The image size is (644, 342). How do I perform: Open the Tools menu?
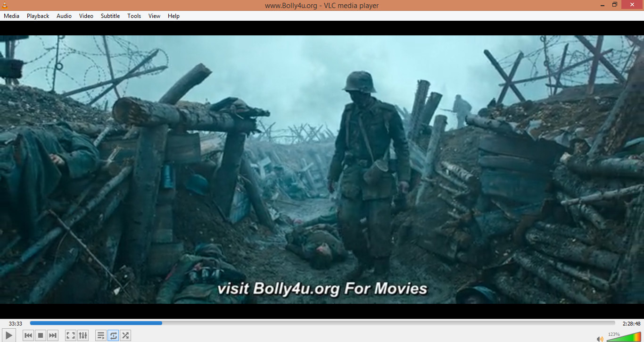tap(134, 16)
